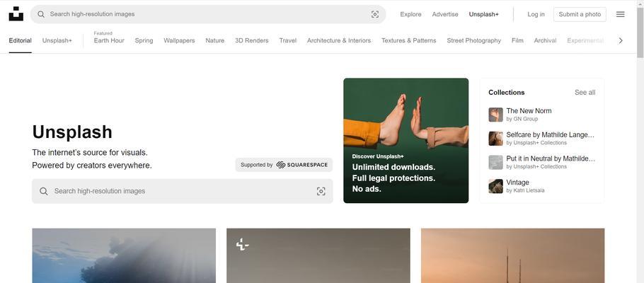Click Unsplash+ in the header navigation
The width and height of the screenshot is (644, 283).
point(484,14)
